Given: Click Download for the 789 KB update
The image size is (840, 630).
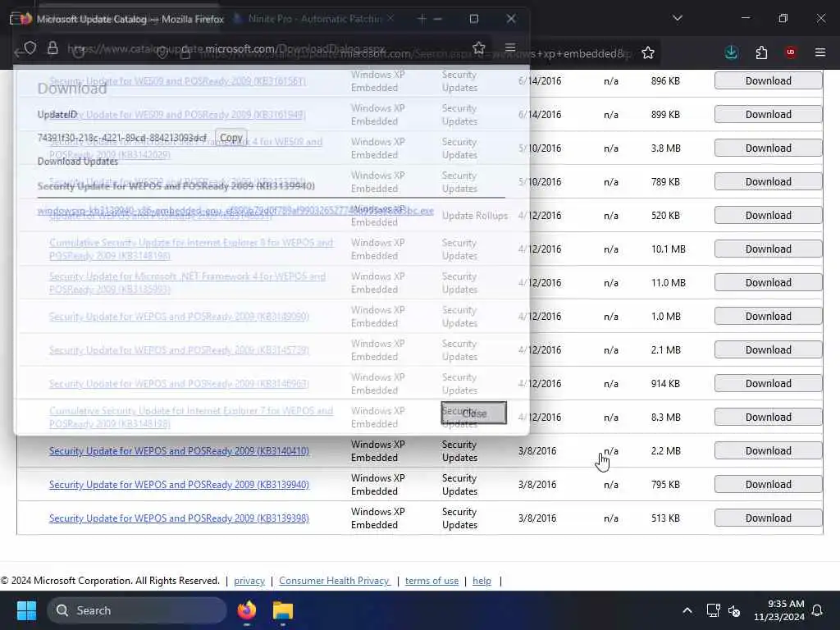Looking at the screenshot, I should [768, 182].
